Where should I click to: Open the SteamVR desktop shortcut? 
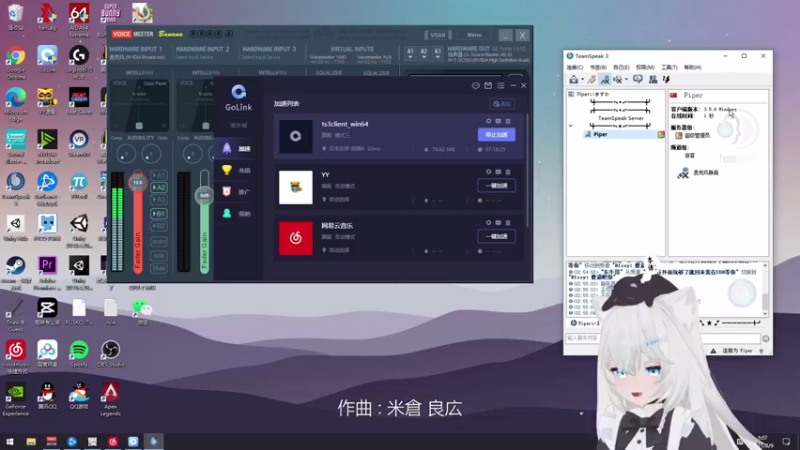point(79,143)
